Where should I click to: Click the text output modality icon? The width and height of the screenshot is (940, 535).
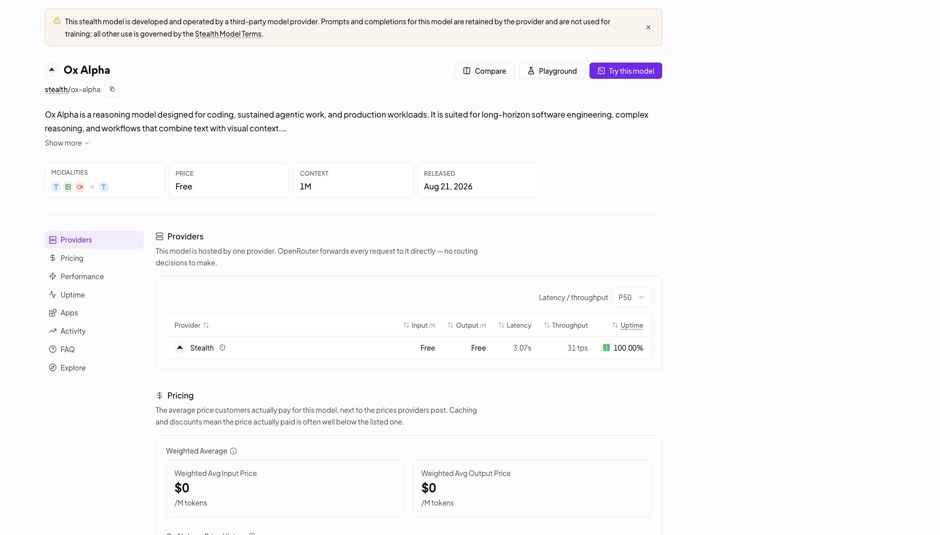point(104,187)
